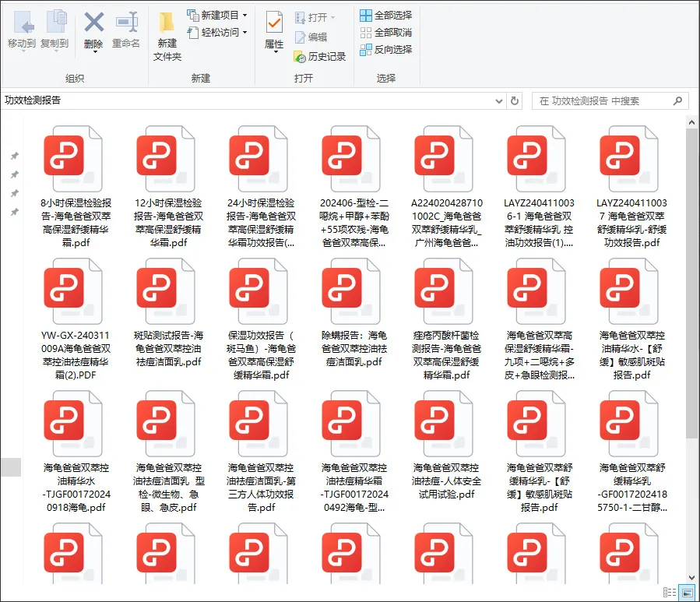Switch to details view layout icon
The height and width of the screenshot is (602, 700).
tap(669, 592)
